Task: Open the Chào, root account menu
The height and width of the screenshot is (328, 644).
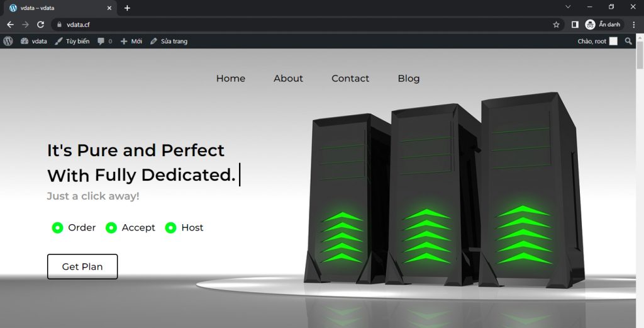Action: click(x=597, y=41)
